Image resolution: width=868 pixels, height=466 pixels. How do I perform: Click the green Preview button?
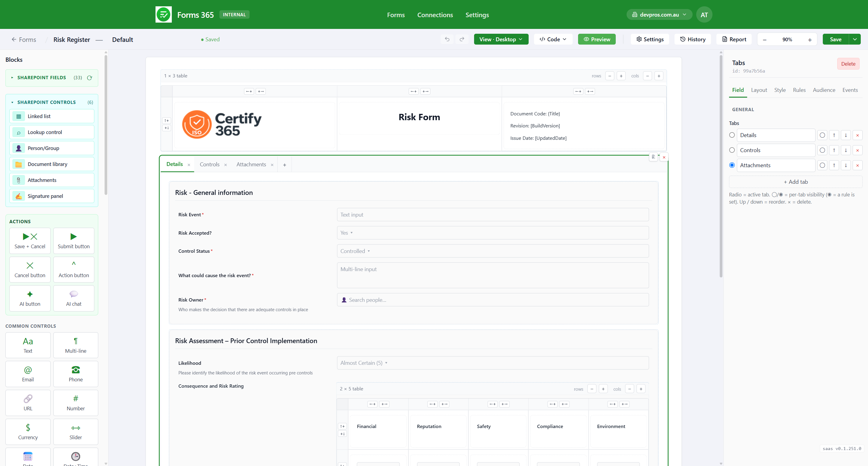597,39
